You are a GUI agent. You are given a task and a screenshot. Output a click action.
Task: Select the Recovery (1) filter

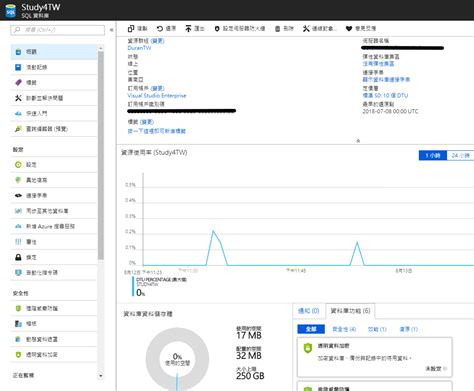408,329
